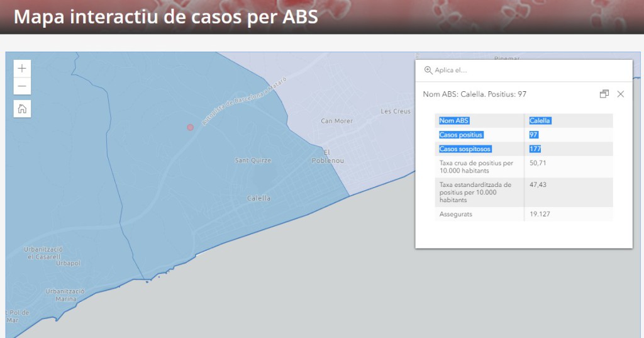Image resolution: width=644 pixels, height=338 pixels.
Task: Click the 'Casos positius' row label
Action: click(x=461, y=135)
